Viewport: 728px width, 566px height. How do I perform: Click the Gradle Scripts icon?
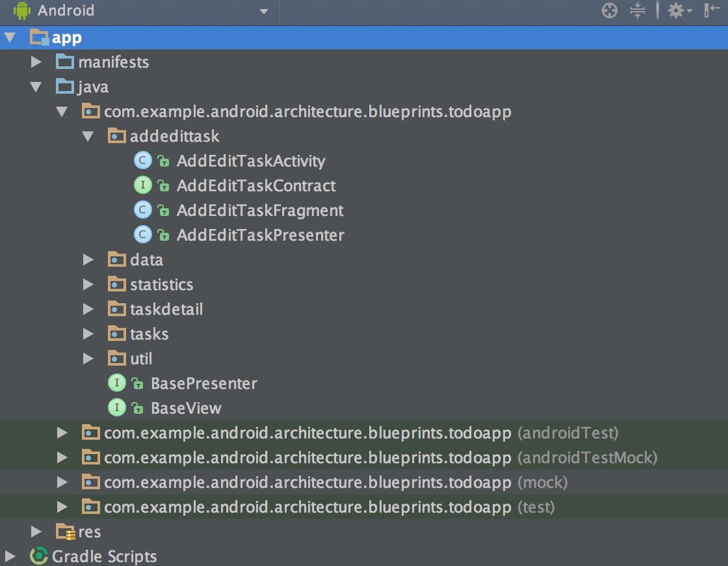tap(40, 556)
